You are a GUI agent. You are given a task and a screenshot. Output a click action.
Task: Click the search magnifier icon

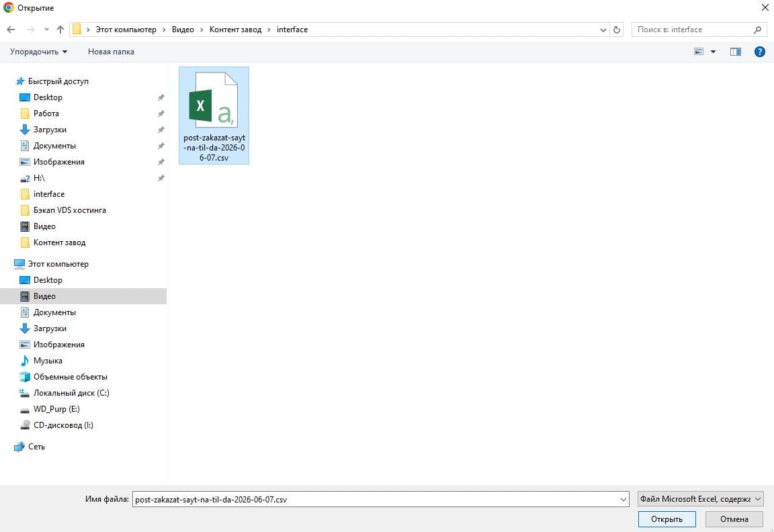[757, 30]
